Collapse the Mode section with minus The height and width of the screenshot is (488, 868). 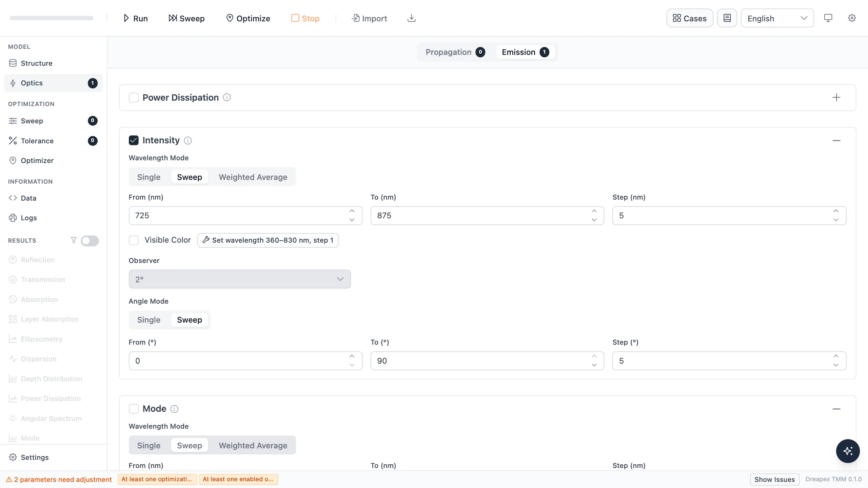[836, 409]
